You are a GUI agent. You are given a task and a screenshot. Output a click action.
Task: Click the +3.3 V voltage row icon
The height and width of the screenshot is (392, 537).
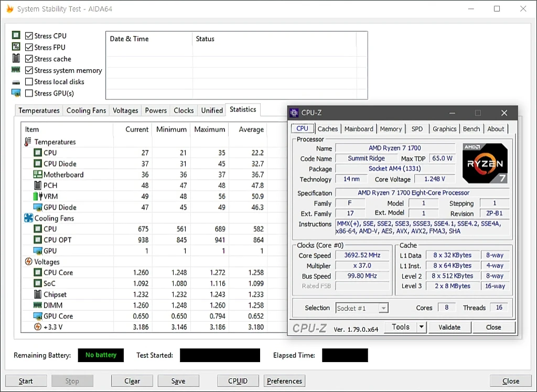(38, 326)
